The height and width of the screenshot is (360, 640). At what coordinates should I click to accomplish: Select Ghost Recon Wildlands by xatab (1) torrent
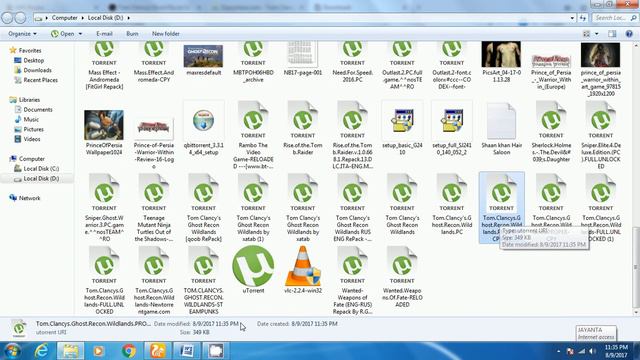(253, 207)
